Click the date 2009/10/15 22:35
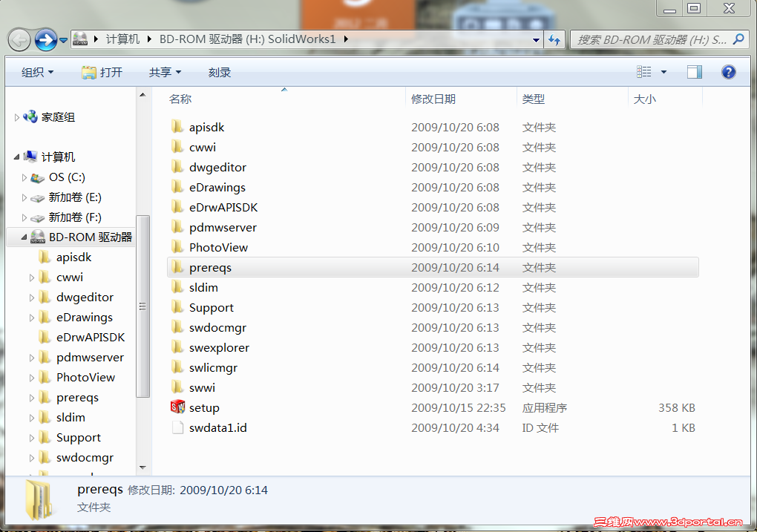 [x=458, y=408]
